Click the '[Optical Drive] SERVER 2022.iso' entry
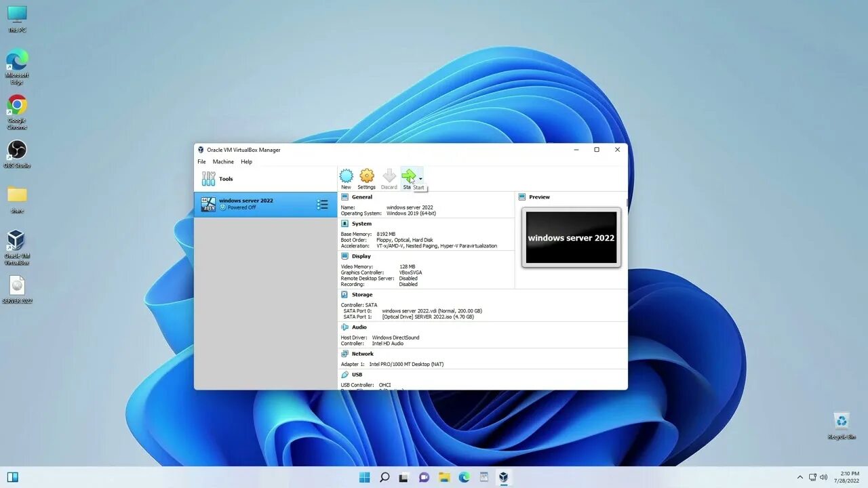This screenshot has width=868, height=488. [x=428, y=317]
